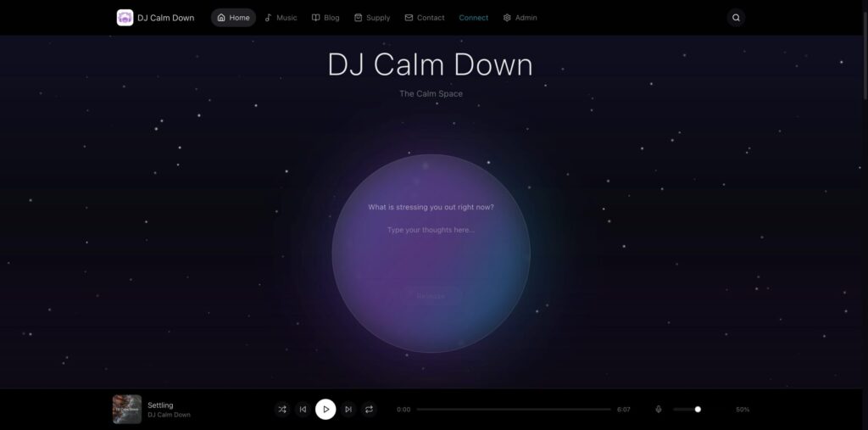Skip to the next track

point(348,410)
